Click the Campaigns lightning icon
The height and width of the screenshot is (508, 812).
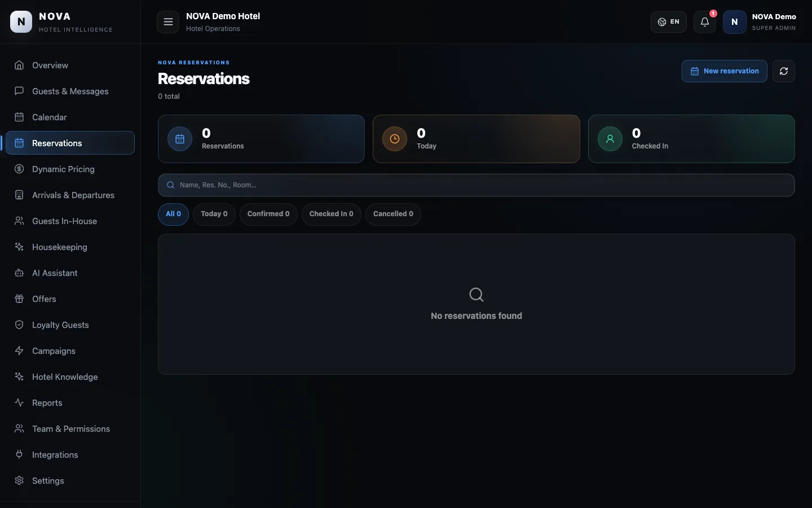coord(19,351)
